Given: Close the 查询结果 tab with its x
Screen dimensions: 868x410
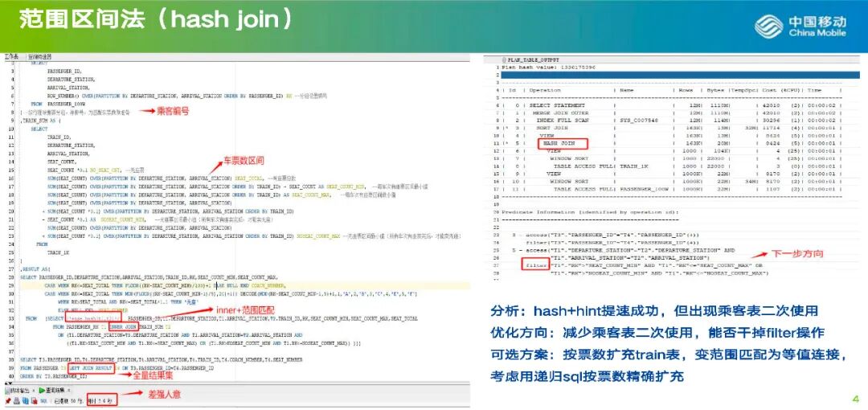Looking at the screenshot, I should pyautogui.click(x=68, y=391).
